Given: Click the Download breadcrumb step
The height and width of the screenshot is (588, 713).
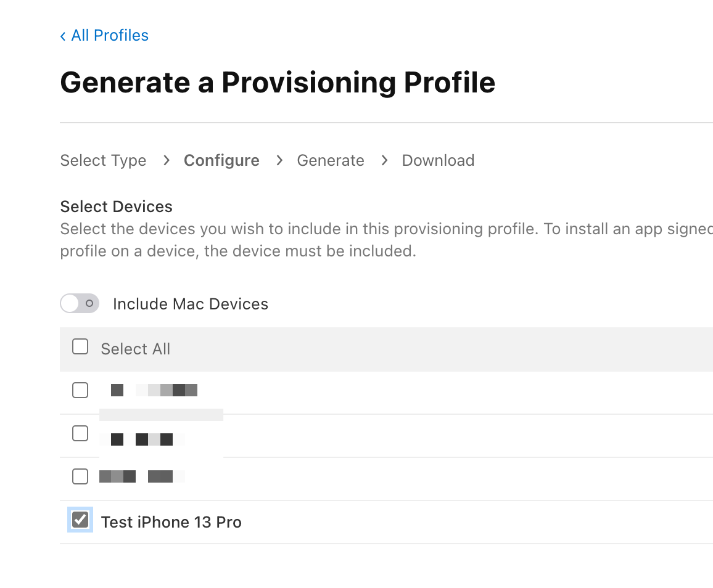Looking at the screenshot, I should point(438,161).
